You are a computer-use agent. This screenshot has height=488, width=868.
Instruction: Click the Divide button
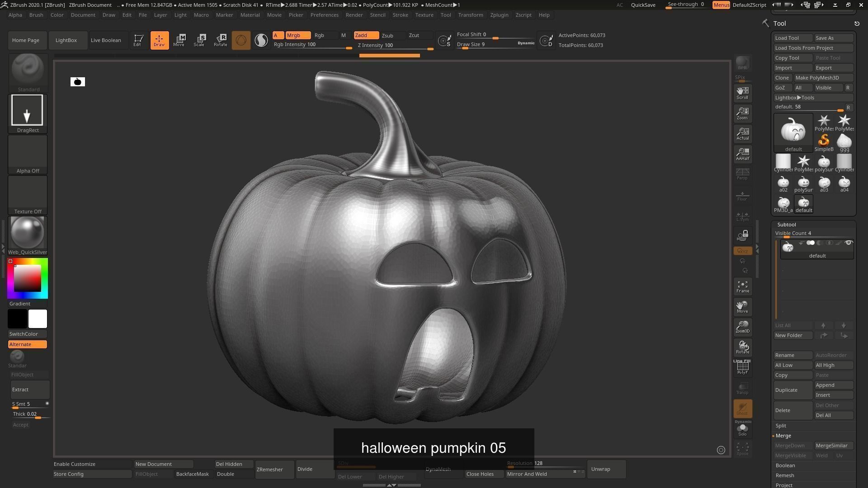(x=315, y=469)
